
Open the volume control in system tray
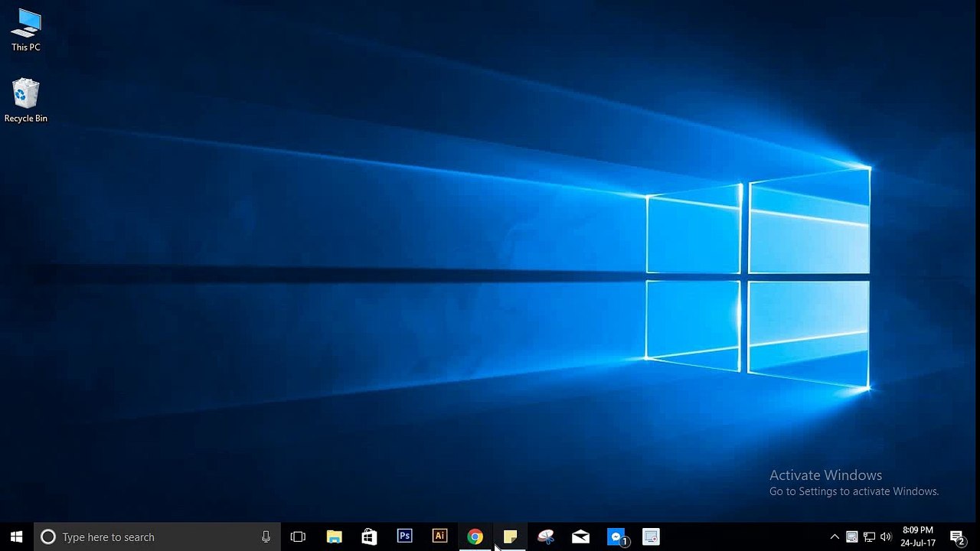pyautogui.click(x=886, y=537)
